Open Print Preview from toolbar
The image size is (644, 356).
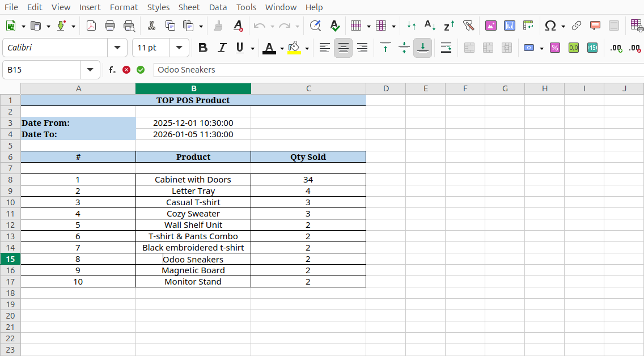(129, 26)
